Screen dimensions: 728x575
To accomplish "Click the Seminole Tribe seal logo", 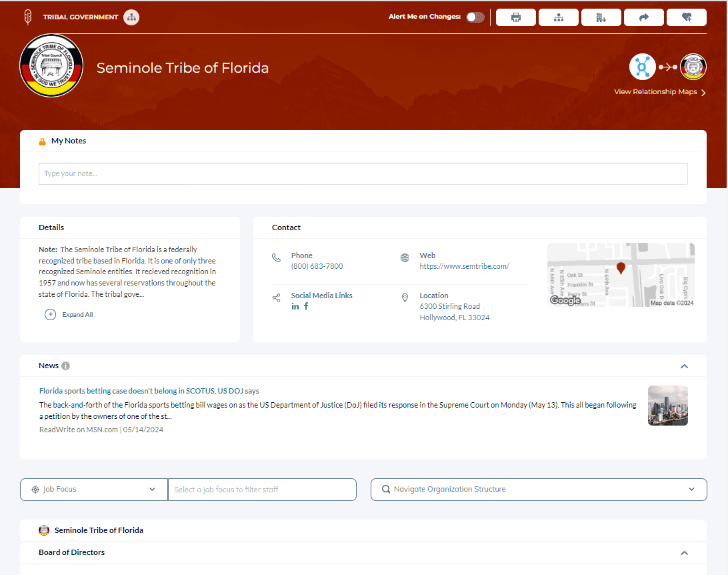I will [x=51, y=65].
